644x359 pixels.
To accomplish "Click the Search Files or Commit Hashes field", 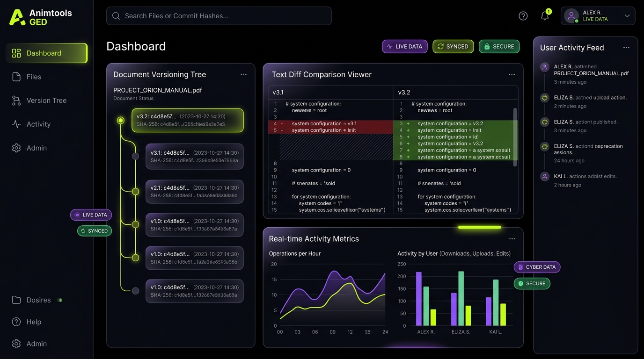I will click(x=219, y=16).
